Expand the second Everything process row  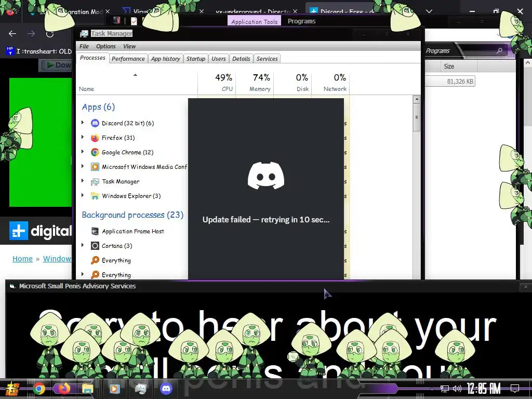click(x=83, y=274)
